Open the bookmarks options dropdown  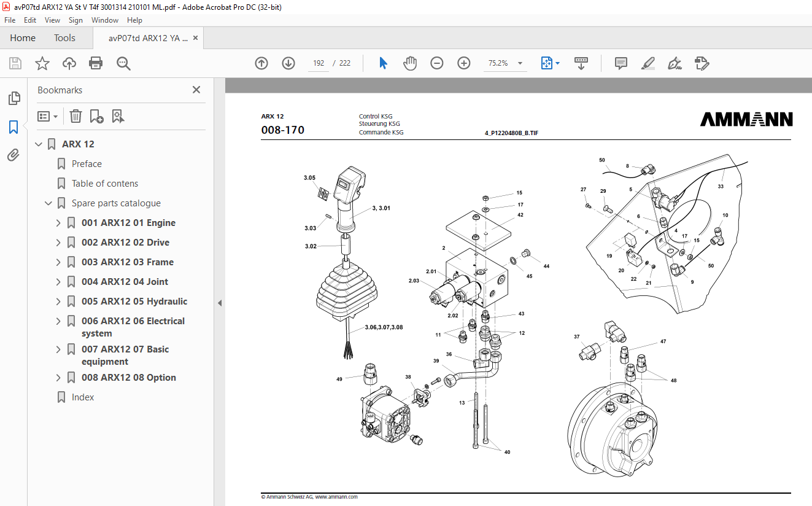pos(47,116)
